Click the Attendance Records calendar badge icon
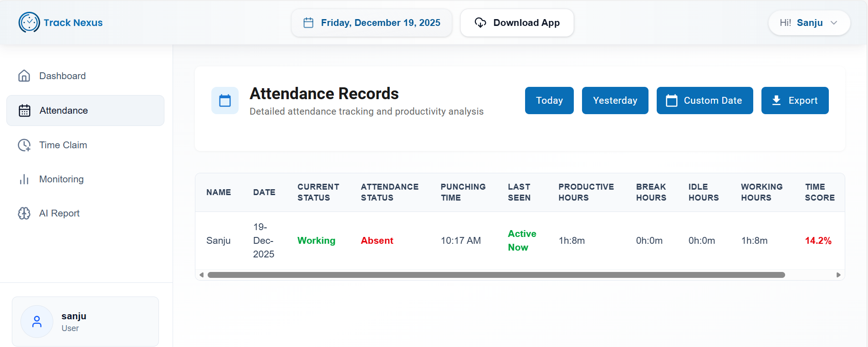Screen dimensions: 868x347 click(225, 101)
